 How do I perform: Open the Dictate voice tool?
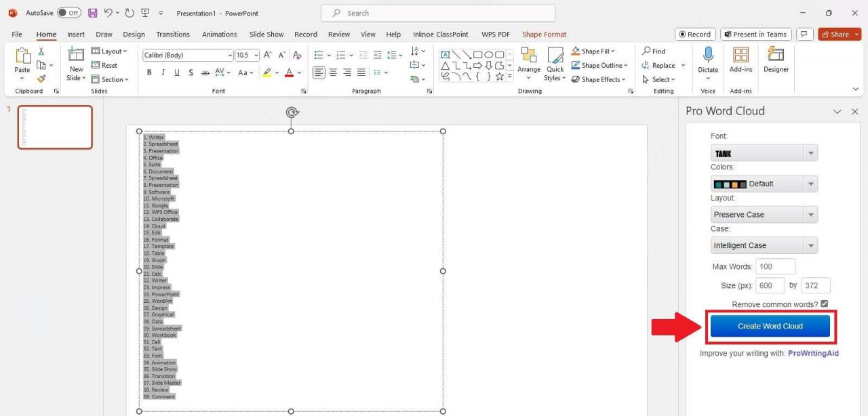point(708,61)
